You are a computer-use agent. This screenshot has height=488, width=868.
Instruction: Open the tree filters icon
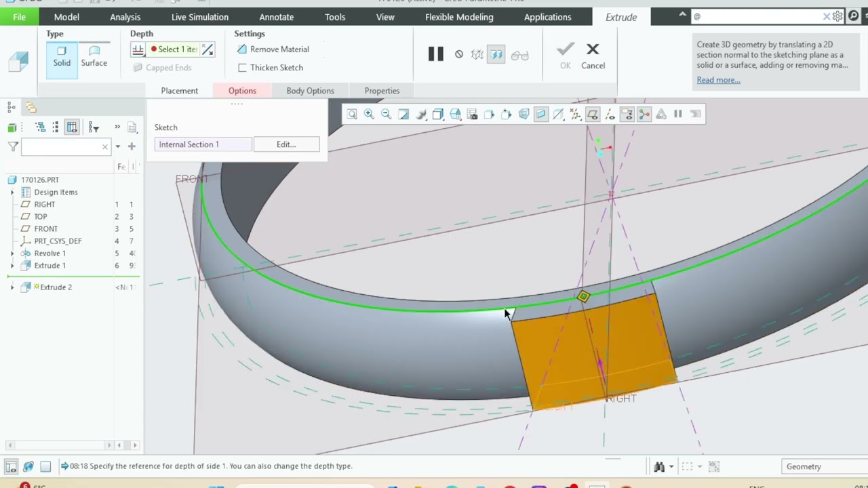(x=94, y=127)
